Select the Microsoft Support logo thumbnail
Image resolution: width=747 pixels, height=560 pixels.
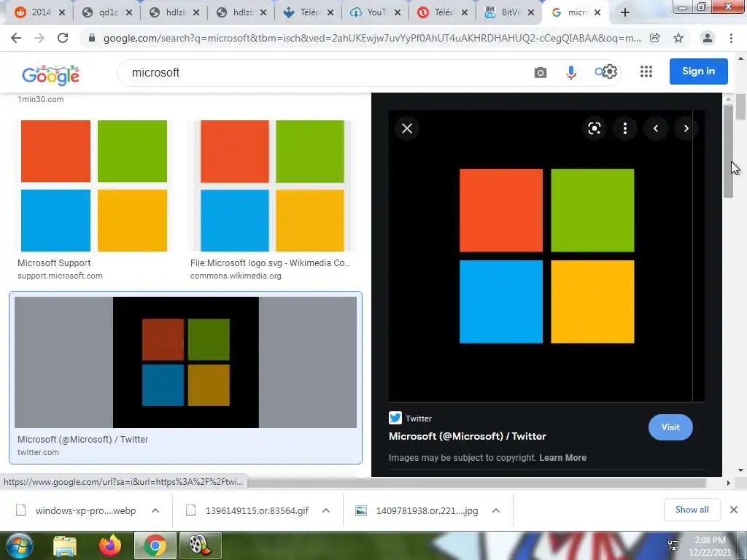click(94, 186)
